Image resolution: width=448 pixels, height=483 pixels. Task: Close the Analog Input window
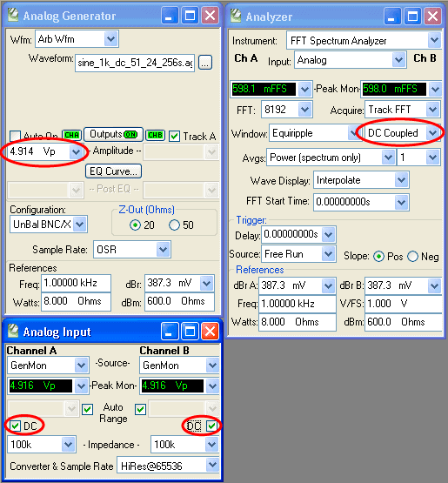coord(210,332)
